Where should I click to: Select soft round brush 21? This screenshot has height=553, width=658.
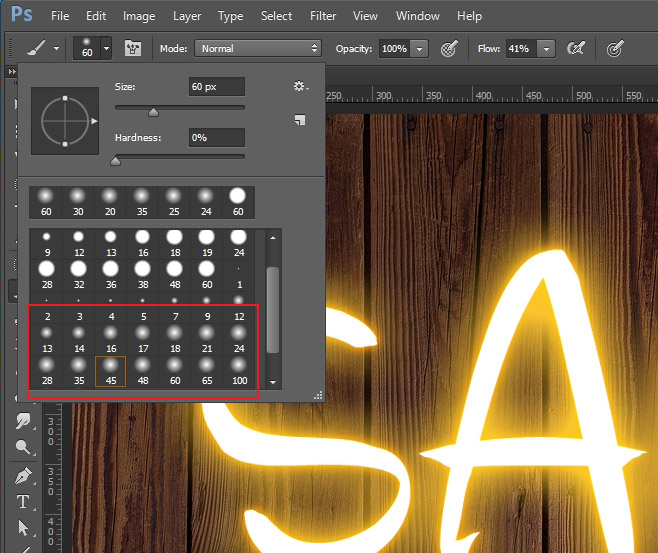tap(207, 340)
